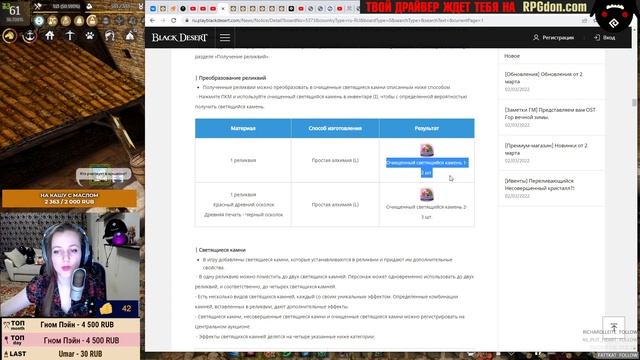Image resolution: width=640 pixels, height=360 pixels.
Task: Click the scroll-to-top arrow button
Action: pos(613,327)
